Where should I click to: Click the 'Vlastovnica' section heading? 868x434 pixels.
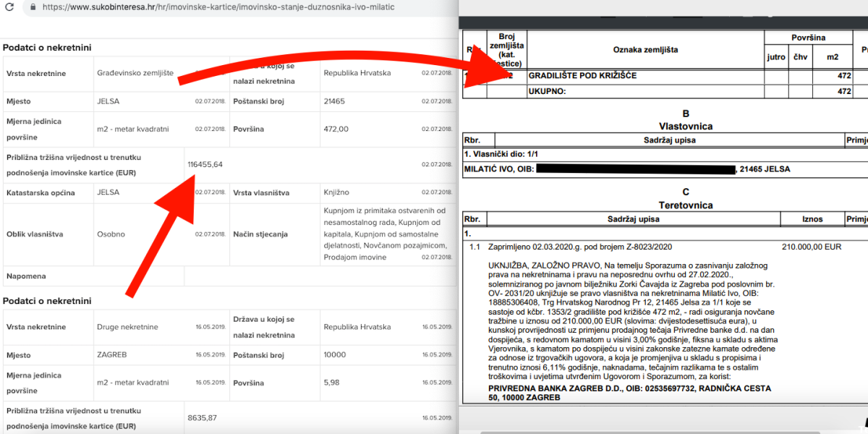(686, 127)
